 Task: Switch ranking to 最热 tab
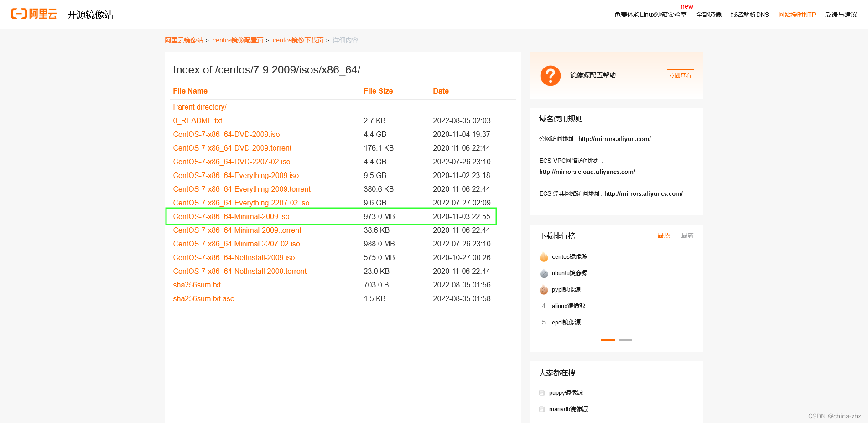pyautogui.click(x=664, y=235)
